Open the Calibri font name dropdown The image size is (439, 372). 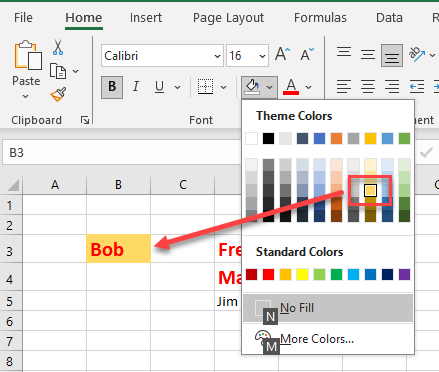coord(217,56)
